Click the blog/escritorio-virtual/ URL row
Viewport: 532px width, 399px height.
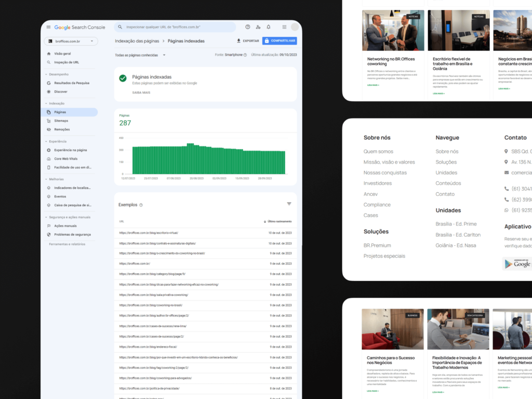pos(205,233)
